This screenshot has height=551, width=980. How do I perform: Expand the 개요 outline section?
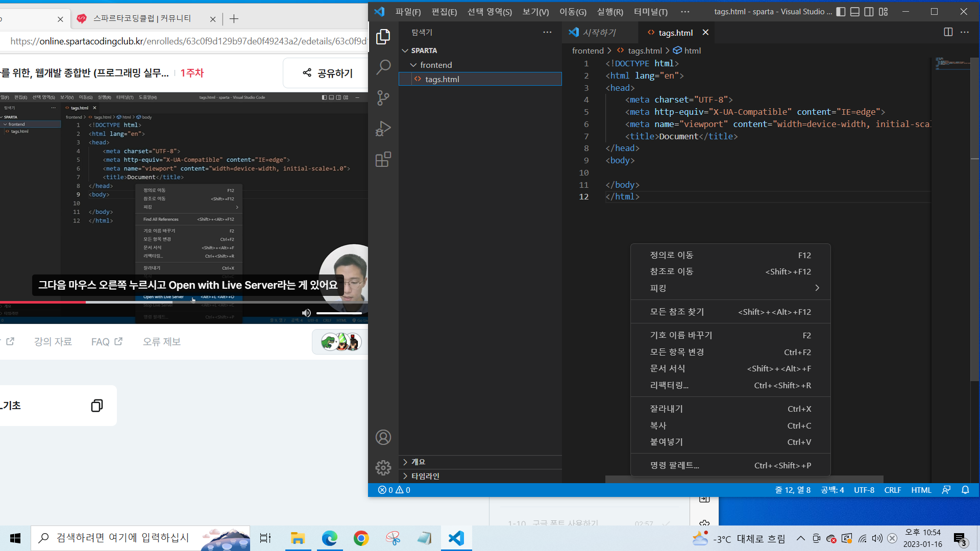[480, 462]
